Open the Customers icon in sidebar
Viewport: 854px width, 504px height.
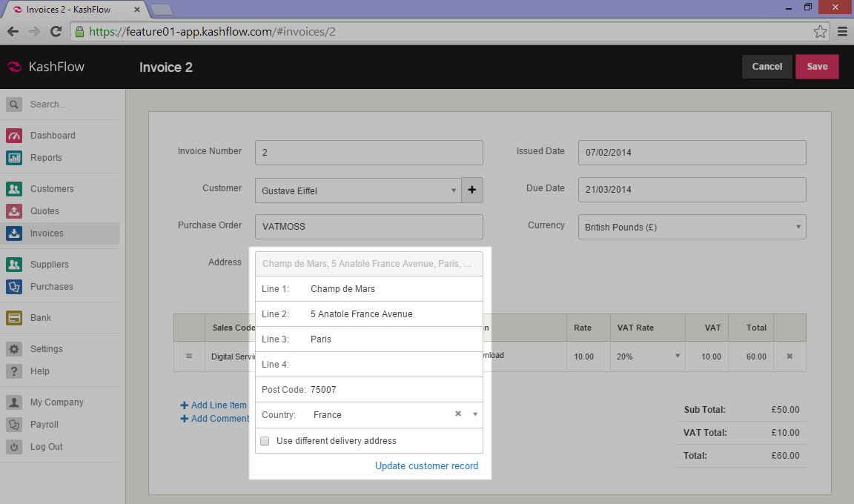point(14,189)
